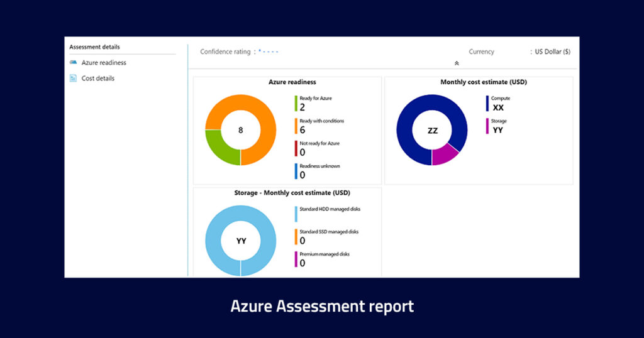Click the Monthly cost estimate (USD) chart title
644x338 pixels.
pos(484,82)
